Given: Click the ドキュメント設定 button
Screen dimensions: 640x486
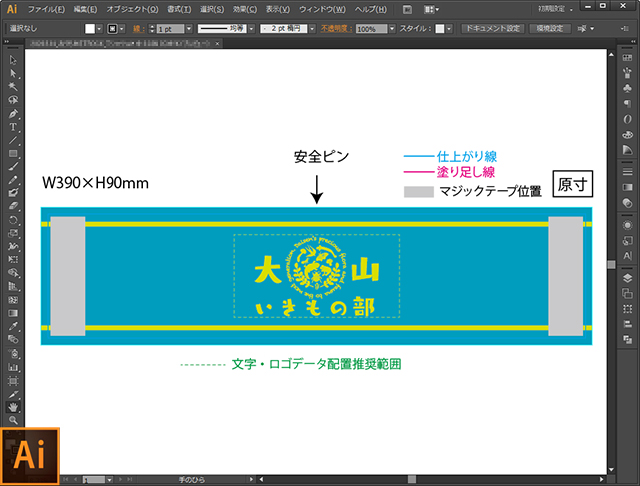Looking at the screenshot, I should click(491, 29).
